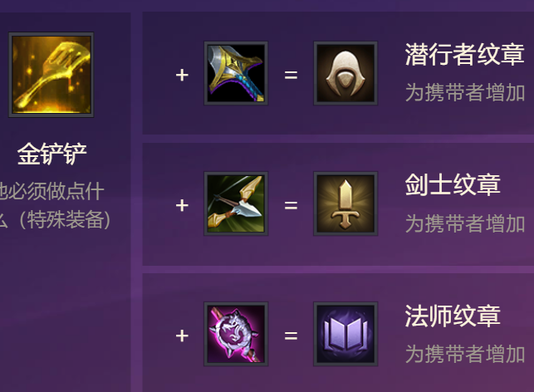Click the 为携带者增加 text under 剑士纹章
This screenshot has height=392, width=534.
[x=465, y=223]
